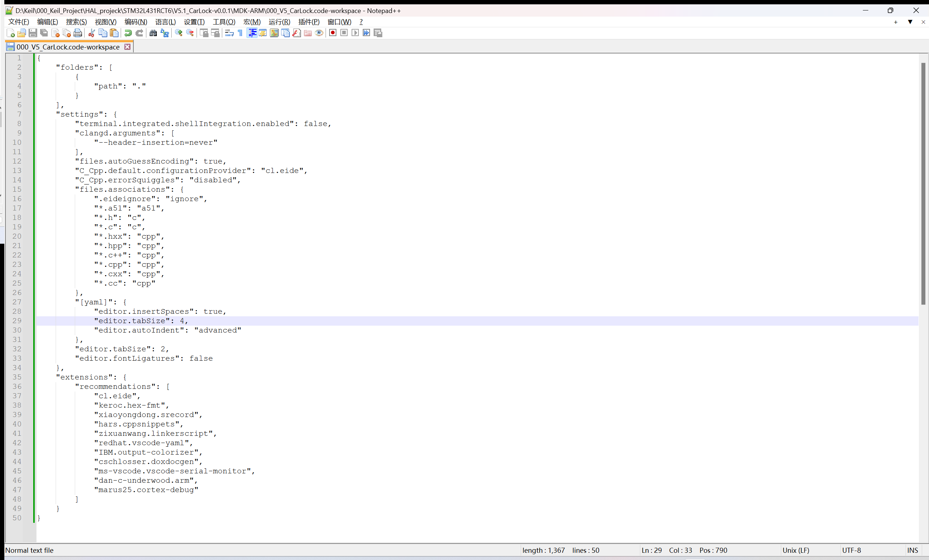Open the 运行(R) menu
929x560 pixels.
click(x=279, y=22)
